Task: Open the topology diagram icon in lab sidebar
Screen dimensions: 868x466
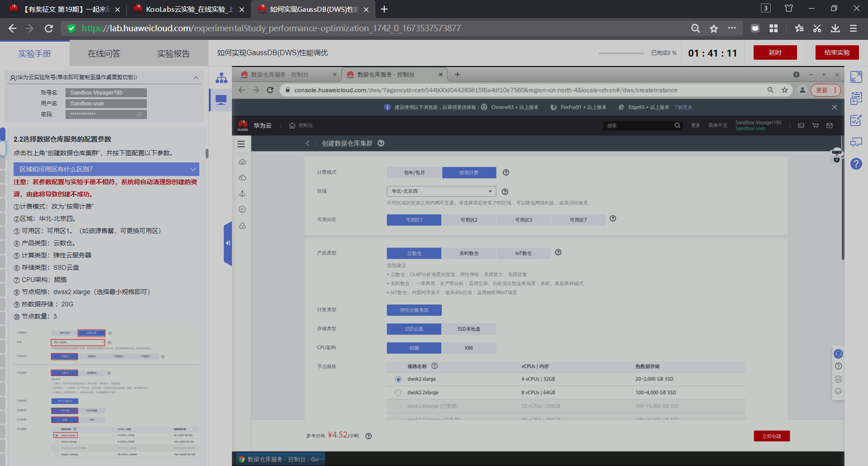Action: pos(221,78)
